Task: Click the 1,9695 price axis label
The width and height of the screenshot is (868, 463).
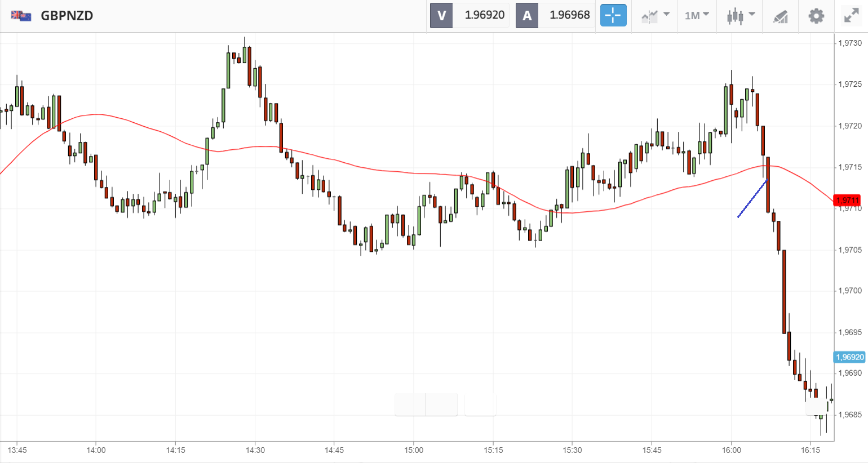Action: [850, 332]
